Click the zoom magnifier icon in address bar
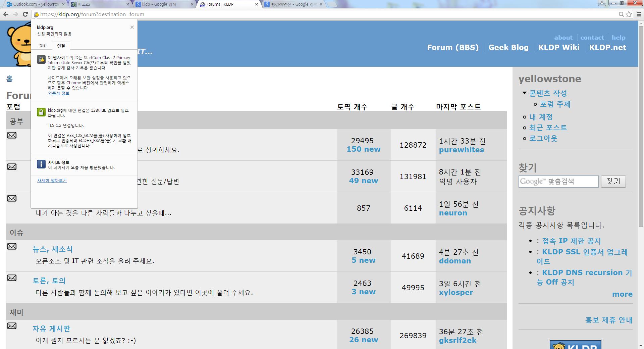 621,14
